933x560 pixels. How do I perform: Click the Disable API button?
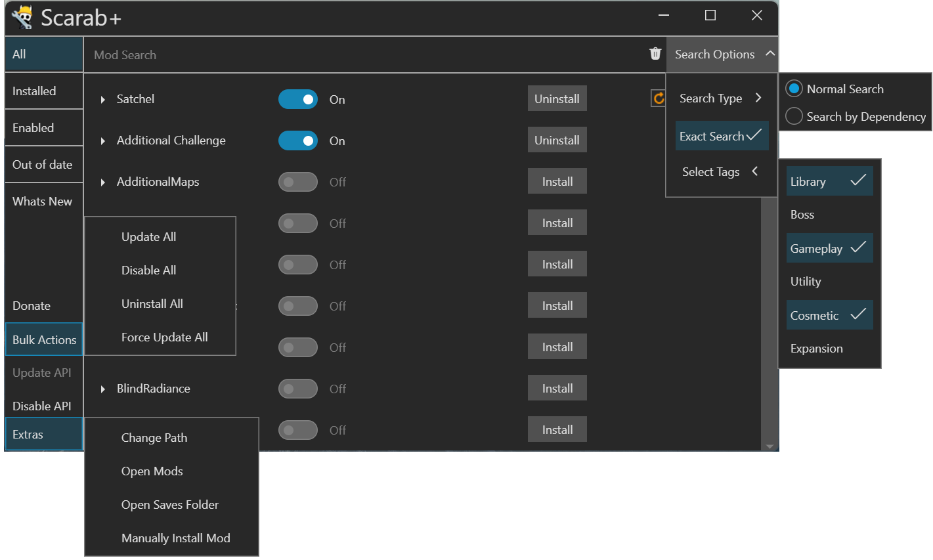click(42, 406)
